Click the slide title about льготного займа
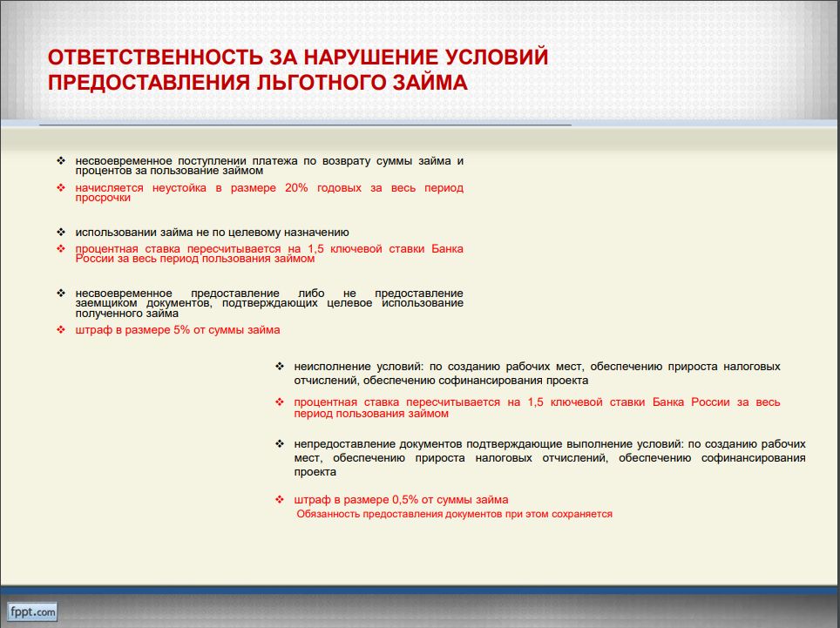The image size is (840, 628). (x=298, y=70)
